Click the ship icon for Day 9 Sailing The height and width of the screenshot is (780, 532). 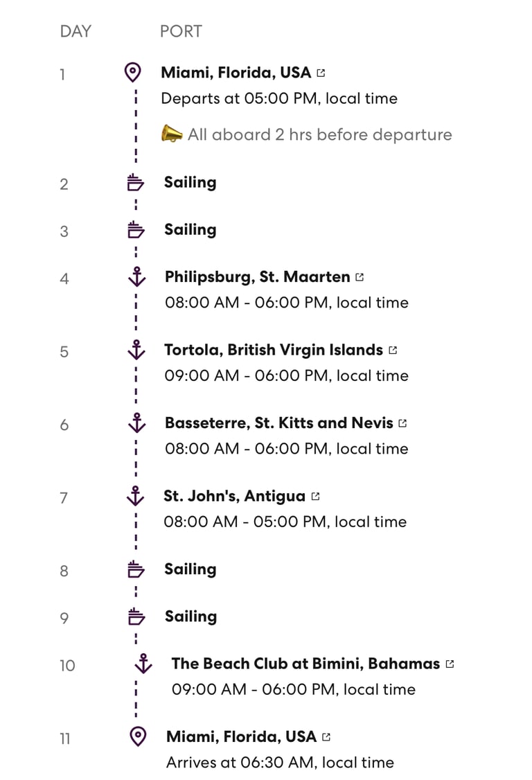136,617
